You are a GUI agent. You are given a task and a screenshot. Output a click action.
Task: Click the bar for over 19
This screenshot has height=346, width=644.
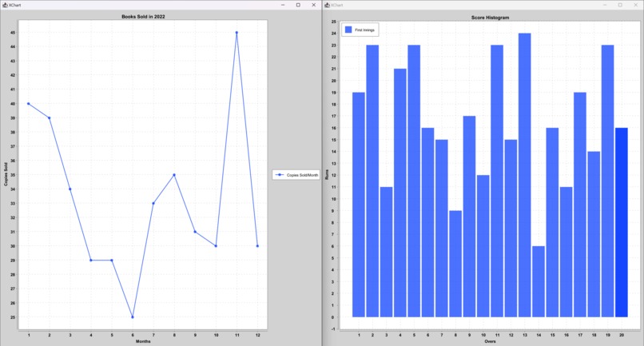[608, 181]
